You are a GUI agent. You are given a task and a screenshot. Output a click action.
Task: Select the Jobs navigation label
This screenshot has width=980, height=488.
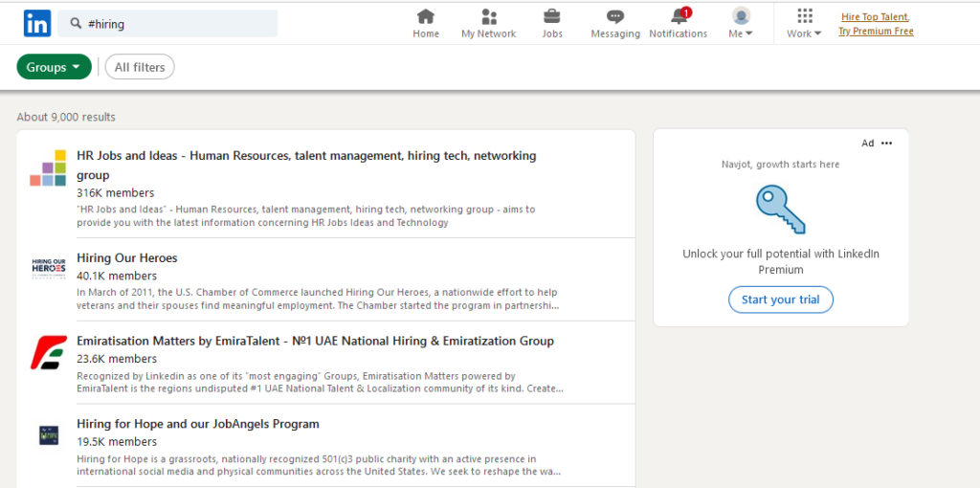(x=552, y=33)
